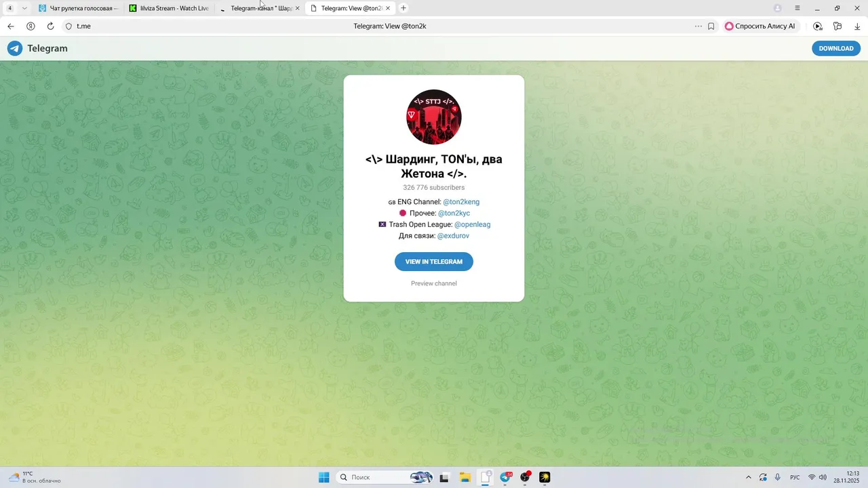Open the Wi-Fi network tray icon
The width and height of the screenshot is (868, 488).
[x=812, y=477]
